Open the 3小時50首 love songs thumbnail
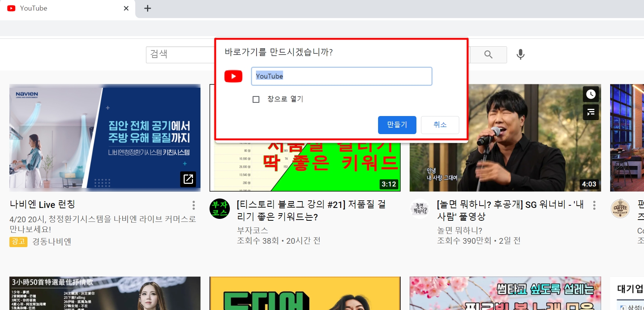This screenshot has height=310, width=644. [x=105, y=293]
